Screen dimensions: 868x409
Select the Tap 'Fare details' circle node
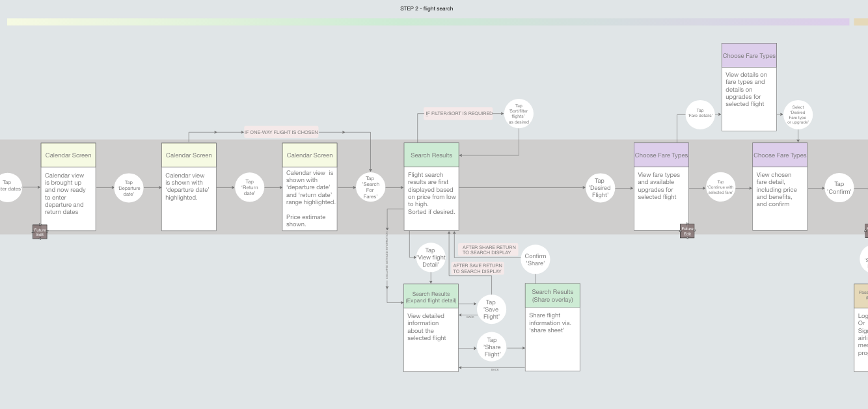point(700,115)
